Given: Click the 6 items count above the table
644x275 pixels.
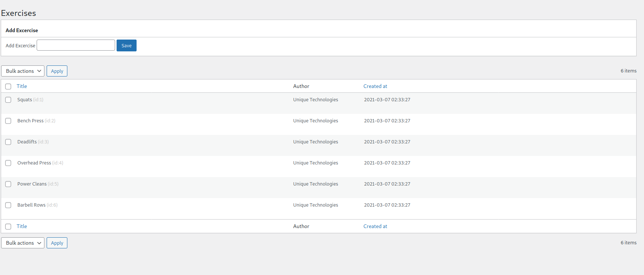Looking at the screenshot, I should [x=628, y=71].
